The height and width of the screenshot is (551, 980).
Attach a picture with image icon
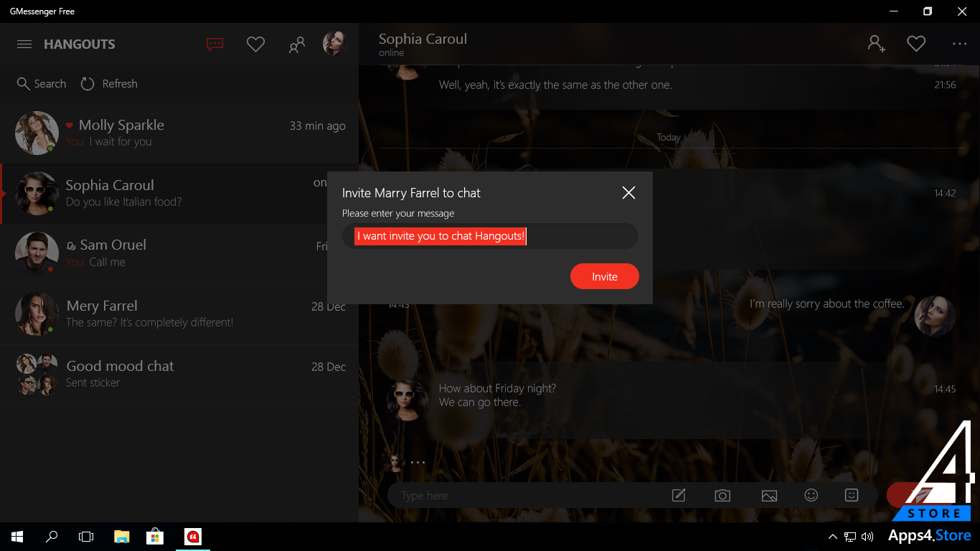point(769,496)
